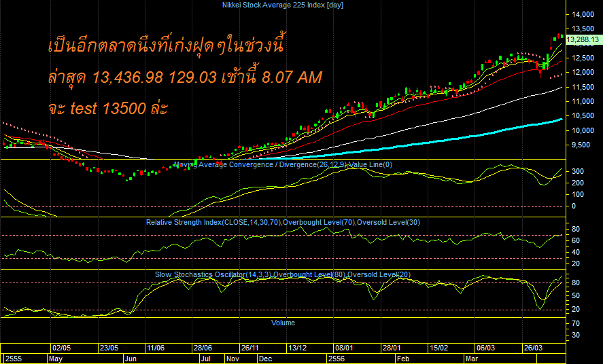Select the Slow Stochastics Oscillator title label
The image size is (603, 364).
pyautogui.click(x=283, y=274)
